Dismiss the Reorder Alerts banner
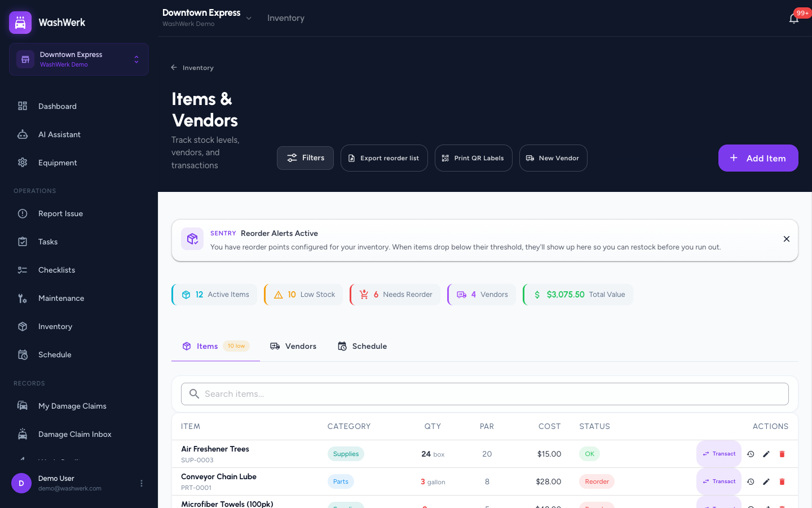 pyautogui.click(x=787, y=239)
